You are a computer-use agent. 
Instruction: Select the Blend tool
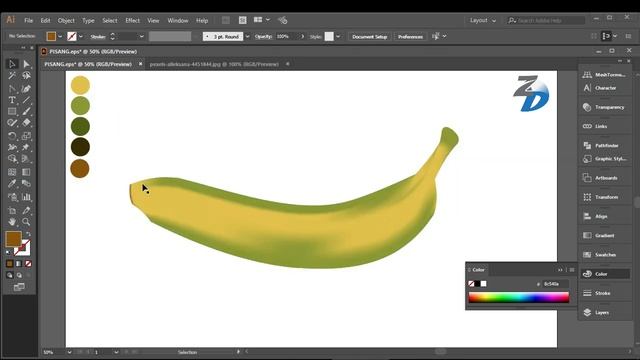click(27, 183)
